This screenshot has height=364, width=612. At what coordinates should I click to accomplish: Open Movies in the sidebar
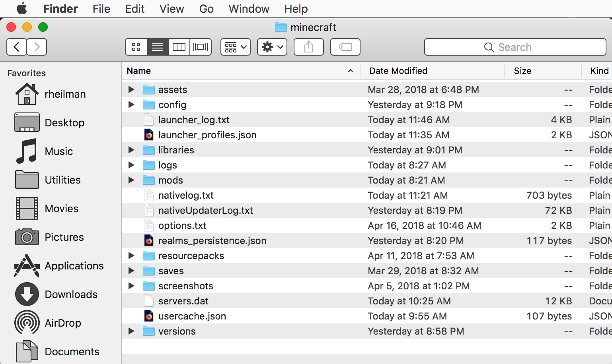[47, 209]
